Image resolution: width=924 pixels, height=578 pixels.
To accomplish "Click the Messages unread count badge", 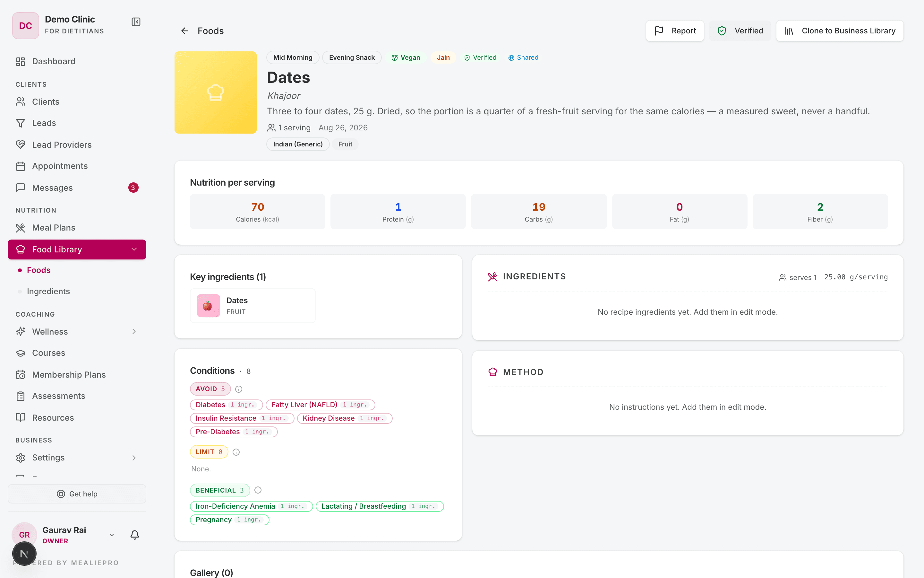I will pos(133,188).
